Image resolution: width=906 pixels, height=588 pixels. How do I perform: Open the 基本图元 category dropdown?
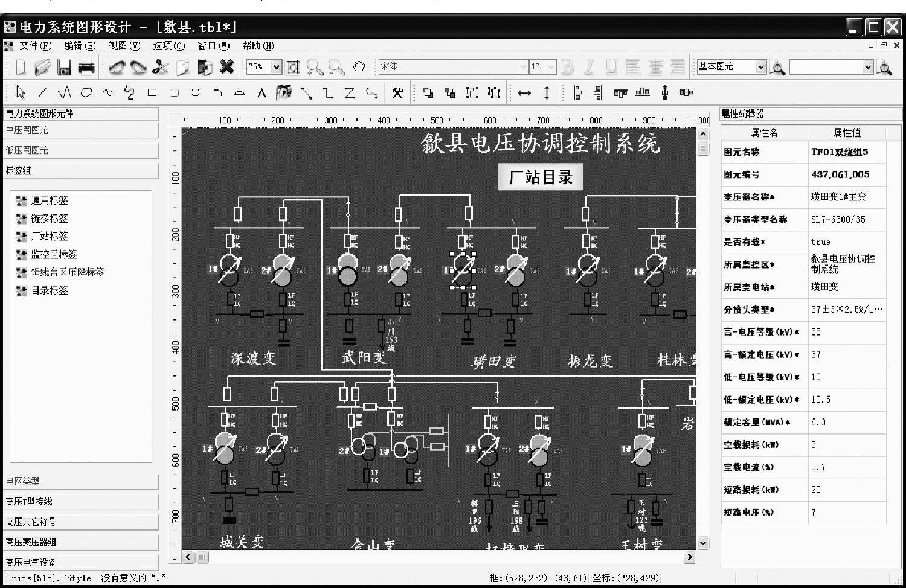point(761,67)
